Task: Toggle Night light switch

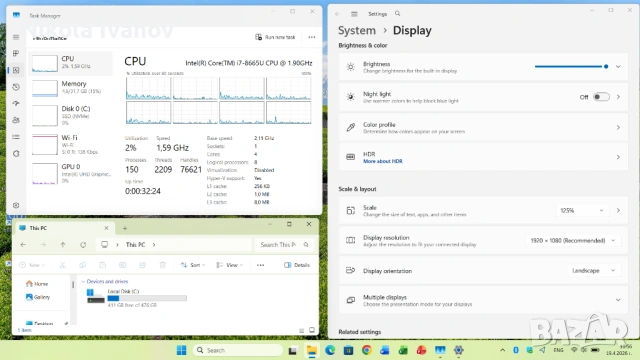Action: tap(601, 97)
